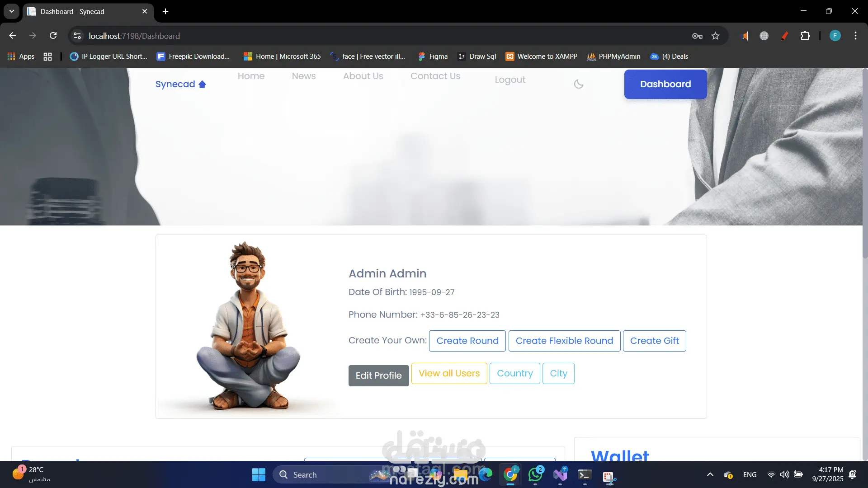This screenshot has width=868, height=488.
Task: View site information icon in address bar
Action: tap(77, 36)
